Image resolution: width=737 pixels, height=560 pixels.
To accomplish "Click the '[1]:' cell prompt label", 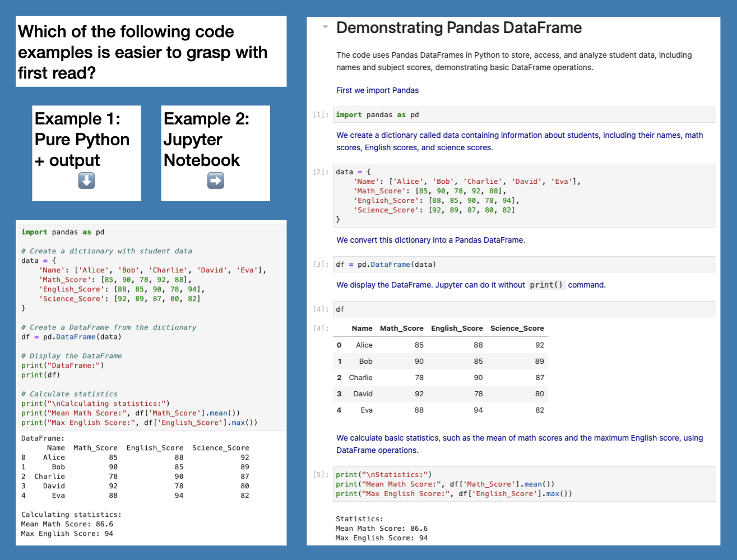I will click(x=321, y=114).
